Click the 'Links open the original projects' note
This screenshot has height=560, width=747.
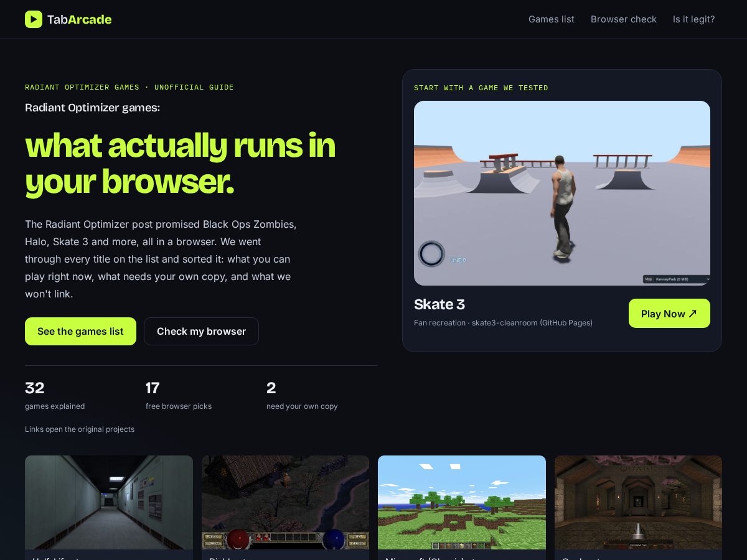pos(80,429)
